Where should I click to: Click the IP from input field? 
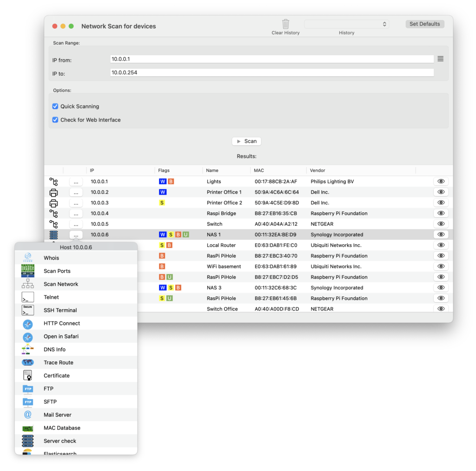pos(271,59)
